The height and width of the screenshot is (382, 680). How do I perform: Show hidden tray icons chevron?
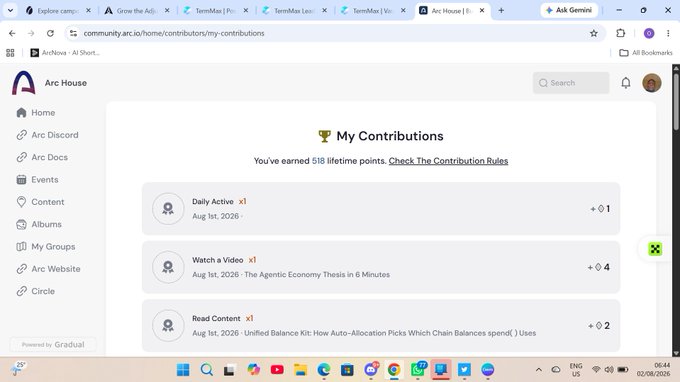click(539, 370)
